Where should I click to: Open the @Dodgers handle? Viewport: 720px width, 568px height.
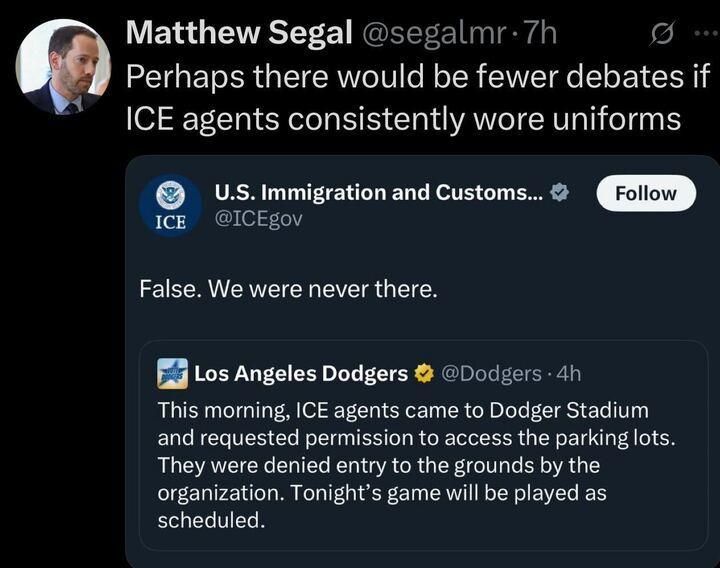(x=492, y=374)
